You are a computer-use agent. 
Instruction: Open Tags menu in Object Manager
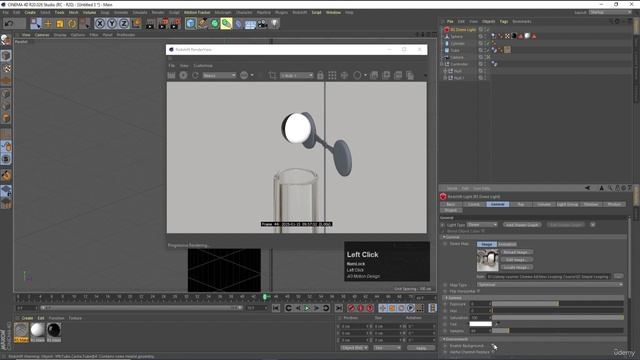pos(504,22)
